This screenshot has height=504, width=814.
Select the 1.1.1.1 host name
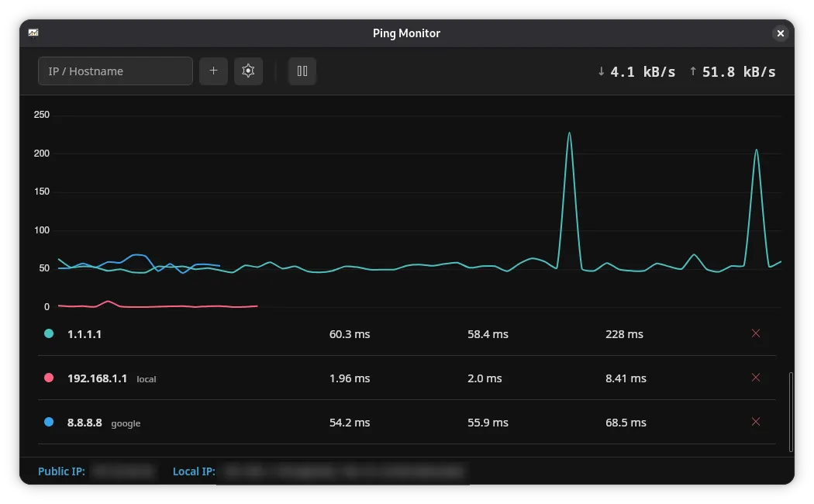[x=84, y=334]
